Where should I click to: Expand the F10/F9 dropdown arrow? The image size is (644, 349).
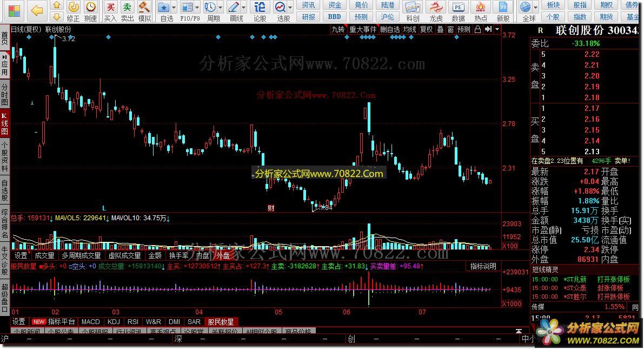197,8
